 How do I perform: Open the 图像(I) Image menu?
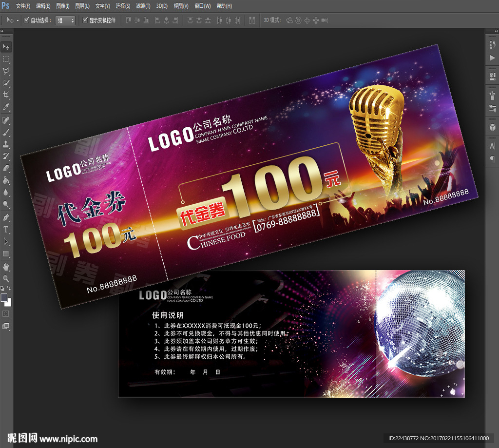pos(63,6)
